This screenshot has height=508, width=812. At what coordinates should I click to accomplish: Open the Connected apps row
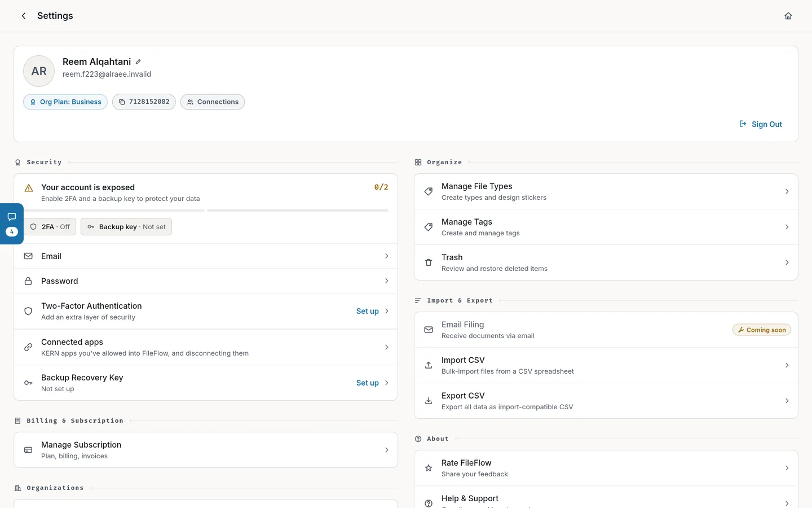tap(206, 347)
